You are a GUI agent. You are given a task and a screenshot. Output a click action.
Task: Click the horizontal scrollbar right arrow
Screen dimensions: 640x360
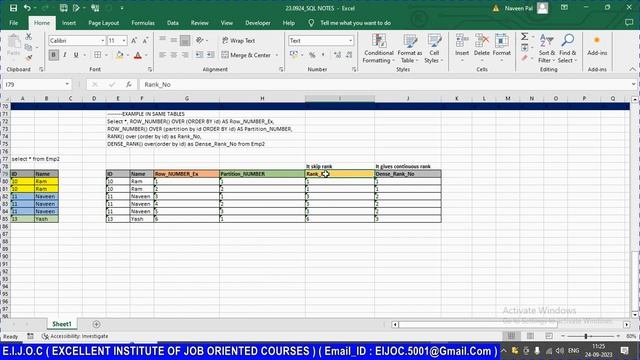[x=627, y=324]
